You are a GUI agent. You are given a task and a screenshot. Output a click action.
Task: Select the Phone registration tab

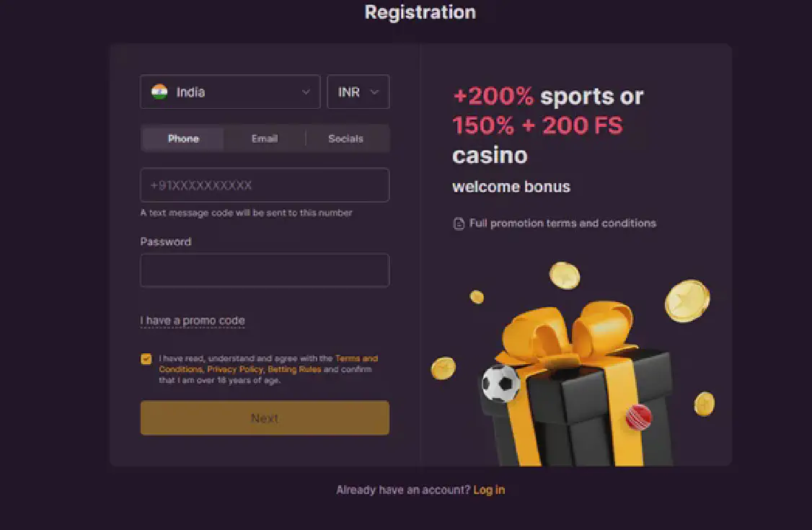[x=183, y=138]
